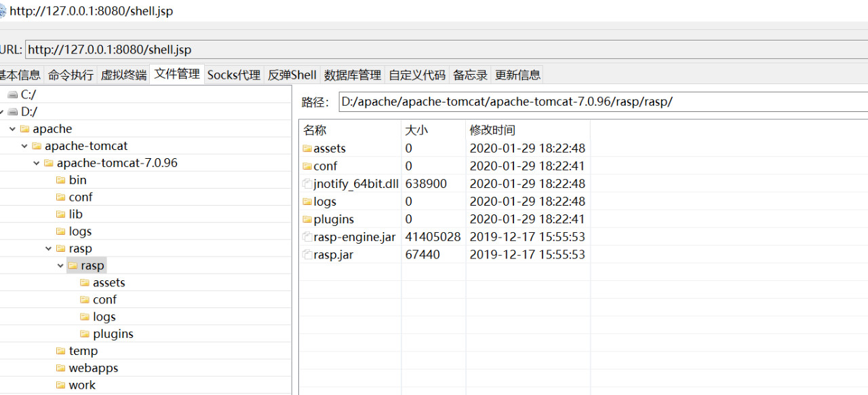This screenshot has height=395, width=868.
Task: Collapse the apache tree node
Action: 12,129
